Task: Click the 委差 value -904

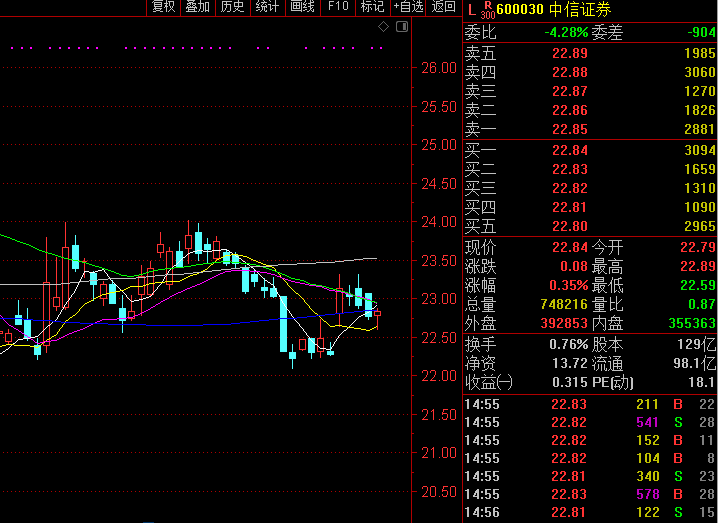Action: pos(702,33)
